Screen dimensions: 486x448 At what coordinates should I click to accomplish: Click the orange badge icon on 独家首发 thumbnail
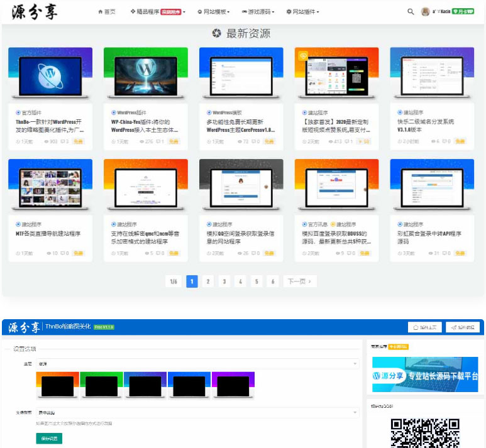tap(302, 55)
